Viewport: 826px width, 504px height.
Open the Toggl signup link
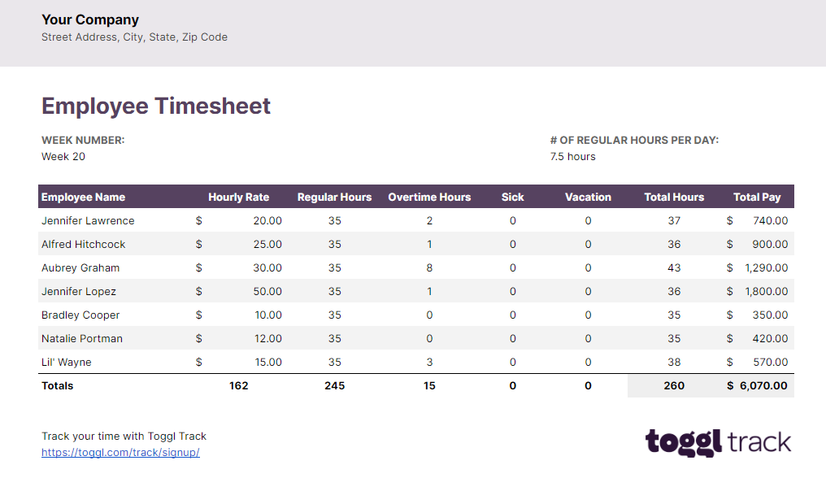click(120, 452)
